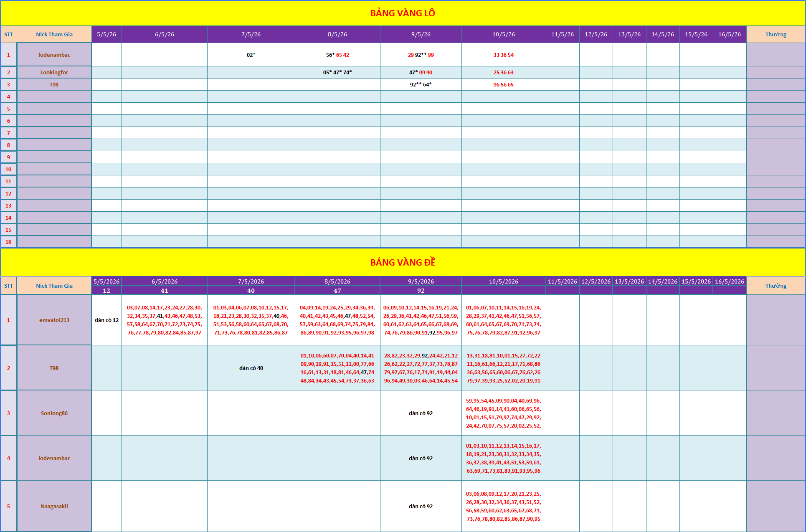Select row number 7 in the Lô table

coord(8,133)
